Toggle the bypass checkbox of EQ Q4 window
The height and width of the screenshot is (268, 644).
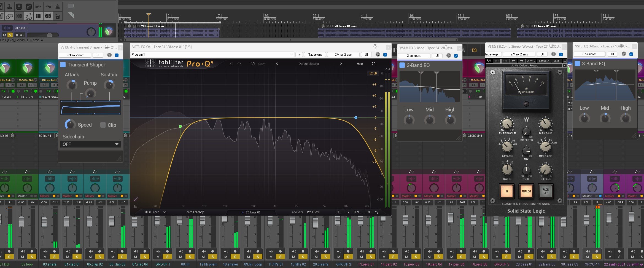point(385,55)
